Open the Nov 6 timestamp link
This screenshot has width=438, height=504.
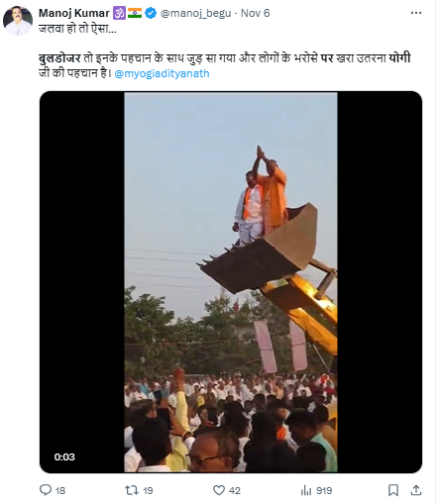coord(255,13)
